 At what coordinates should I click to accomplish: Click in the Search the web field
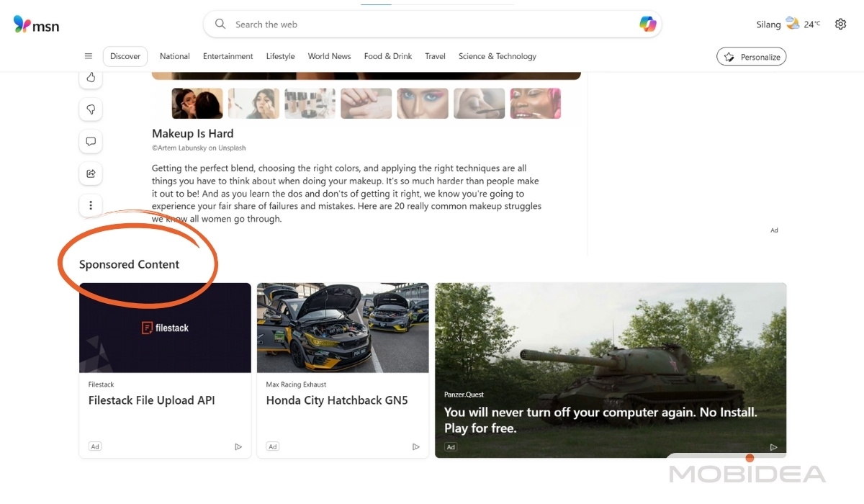pos(432,24)
